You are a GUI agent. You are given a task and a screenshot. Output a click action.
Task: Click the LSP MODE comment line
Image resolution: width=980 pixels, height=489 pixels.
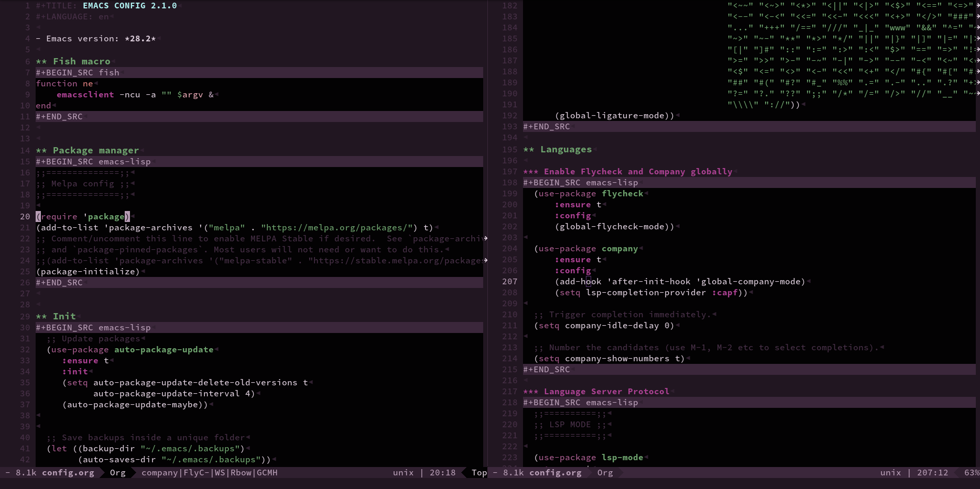click(x=570, y=424)
